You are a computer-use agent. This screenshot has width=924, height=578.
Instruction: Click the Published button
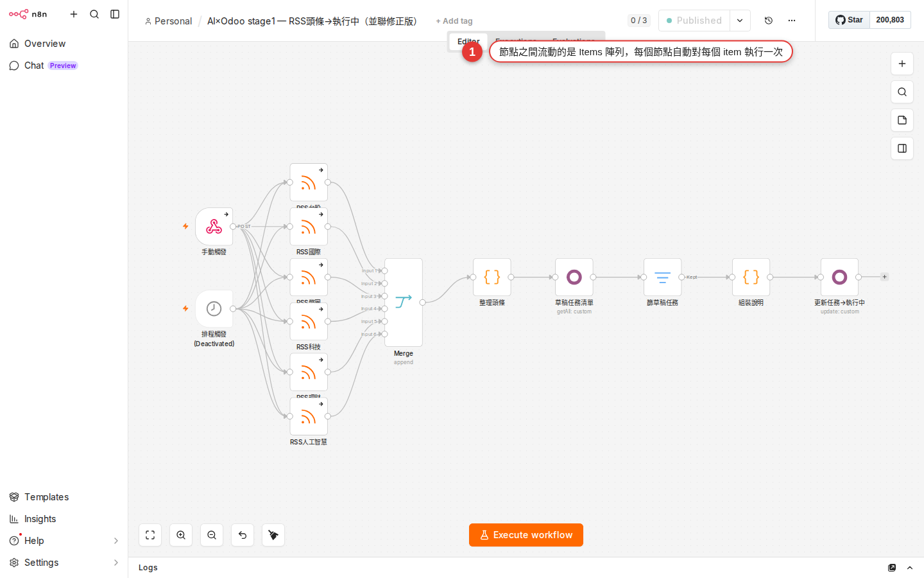pos(694,21)
